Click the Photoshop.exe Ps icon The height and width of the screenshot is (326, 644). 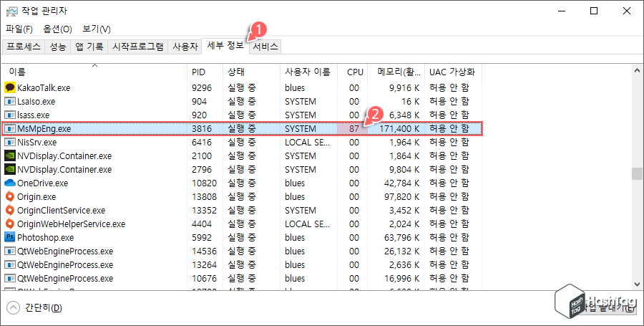tap(10, 237)
